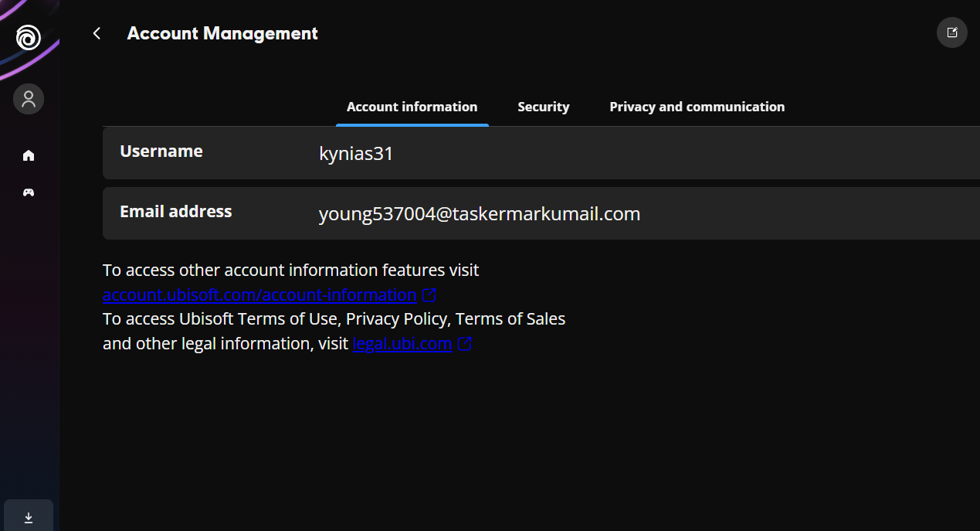Open the account.ubisoft.com/account-information link

(259, 295)
